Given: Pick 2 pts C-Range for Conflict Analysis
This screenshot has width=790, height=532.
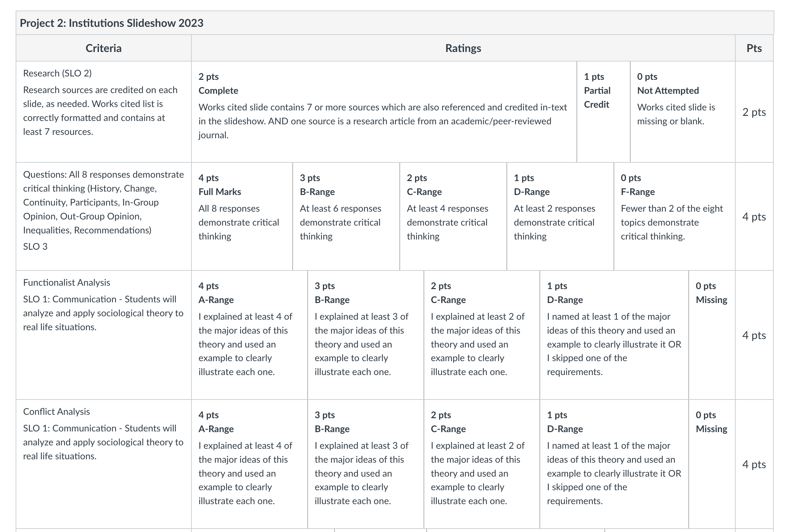Looking at the screenshot, I should (482, 464).
